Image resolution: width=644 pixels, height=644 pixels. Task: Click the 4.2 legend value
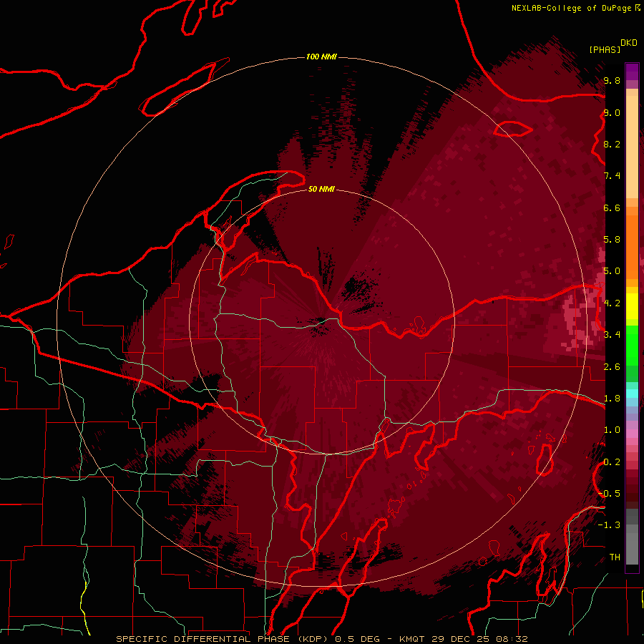[x=612, y=303]
